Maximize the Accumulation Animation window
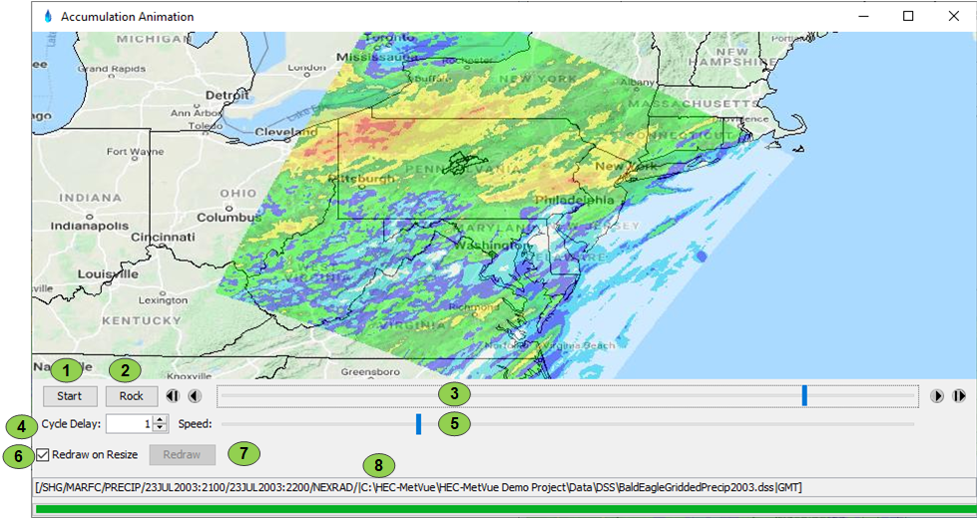Viewport: 980px width, 519px height. [908, 16]
